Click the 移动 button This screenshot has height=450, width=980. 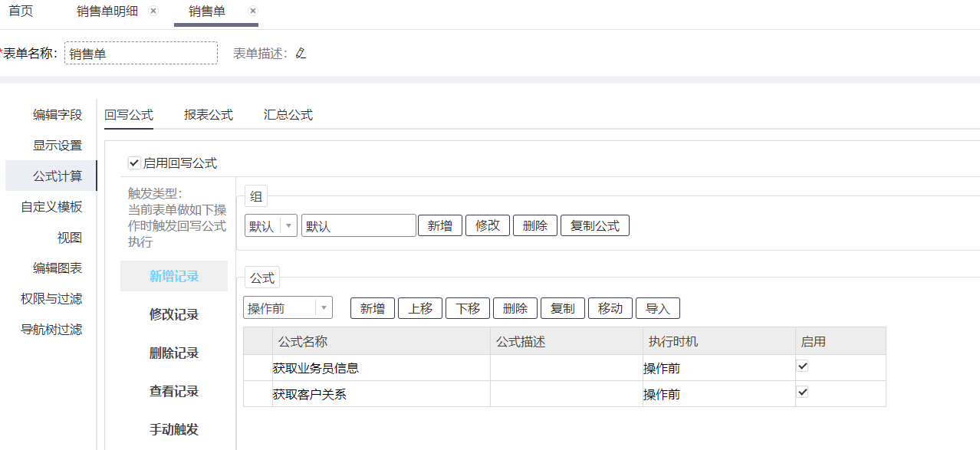tap(610, 308)
